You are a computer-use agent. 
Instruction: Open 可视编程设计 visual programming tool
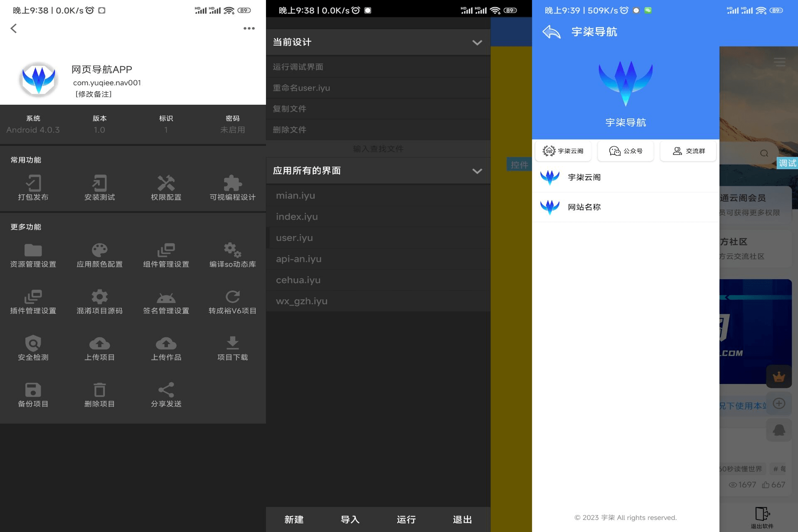pos(232,187)
